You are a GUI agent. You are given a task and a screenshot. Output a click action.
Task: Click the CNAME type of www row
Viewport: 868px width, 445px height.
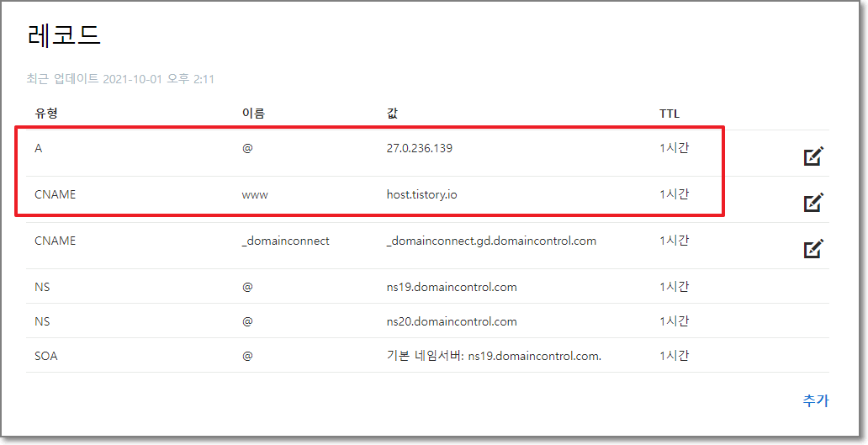point(55,195)
